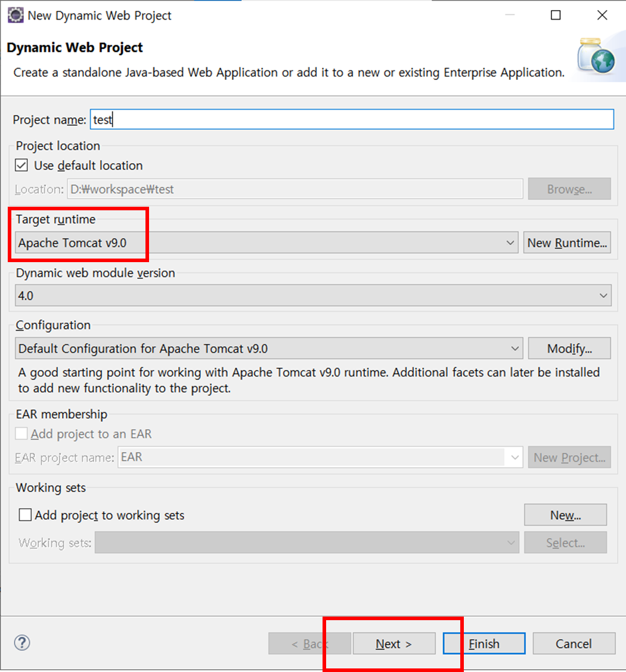The height and width of the screenshot is (672, 626).
Task: Click the Next > button
Action: tap(394, 643)
